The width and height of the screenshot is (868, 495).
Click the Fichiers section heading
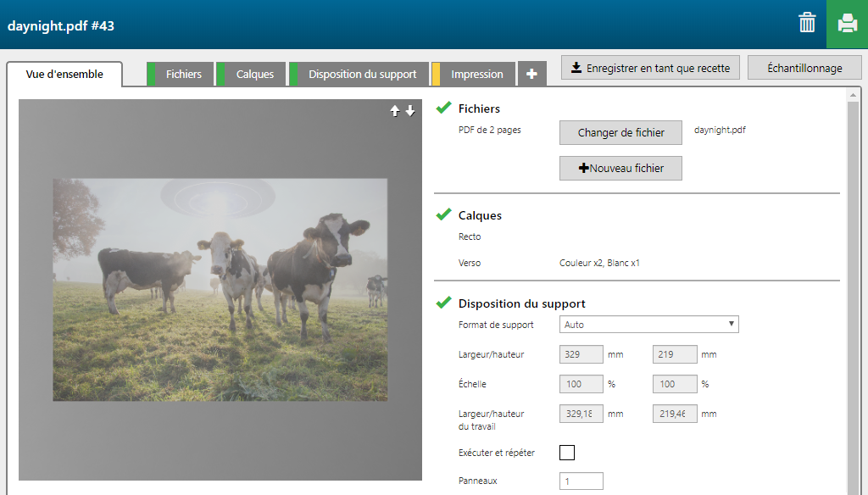click(x=479, y=108)
